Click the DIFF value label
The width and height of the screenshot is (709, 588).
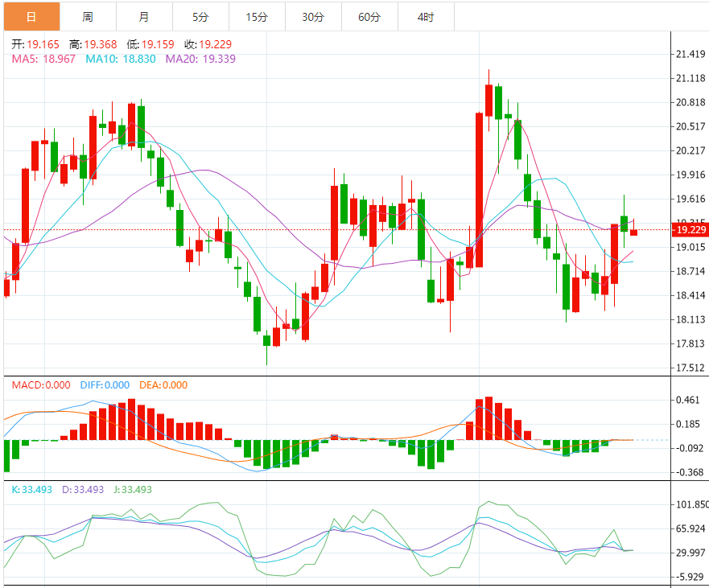click(x=105, y=385)
